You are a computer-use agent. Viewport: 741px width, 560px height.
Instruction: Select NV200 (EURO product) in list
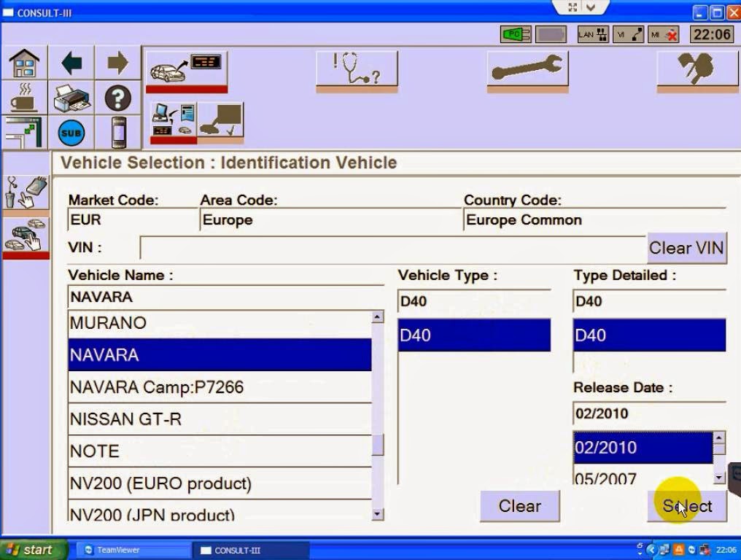(x=220, y=483)
